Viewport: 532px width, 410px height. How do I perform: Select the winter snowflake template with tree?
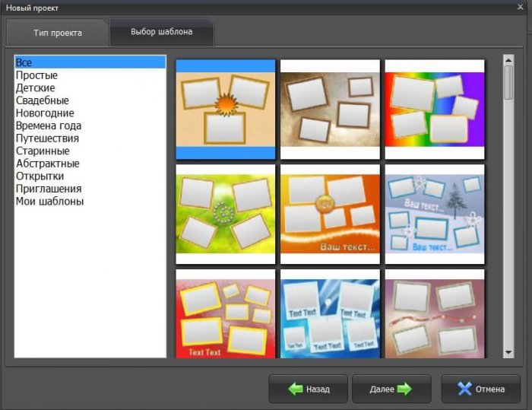(434, 214)
